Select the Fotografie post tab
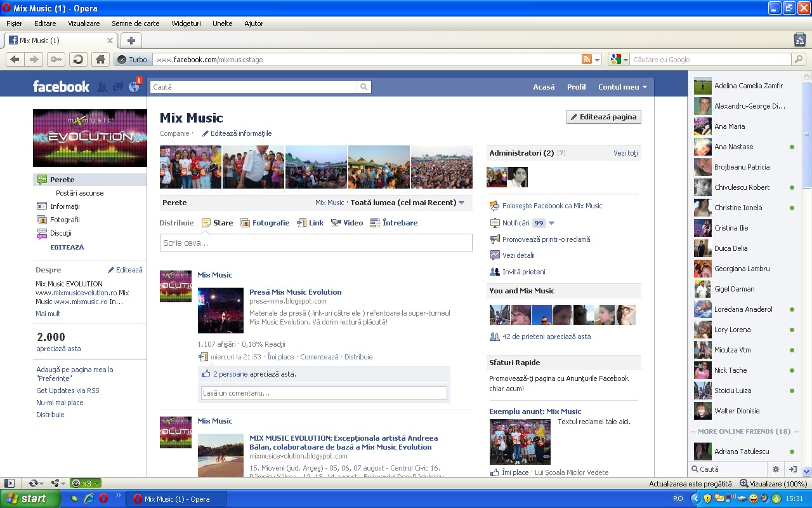 [265, 223]
